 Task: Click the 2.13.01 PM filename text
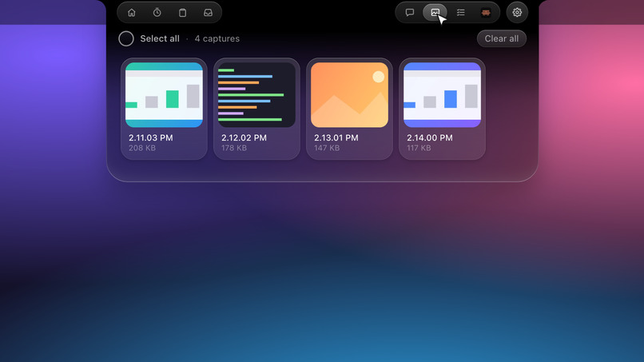[x=336, y=137]
